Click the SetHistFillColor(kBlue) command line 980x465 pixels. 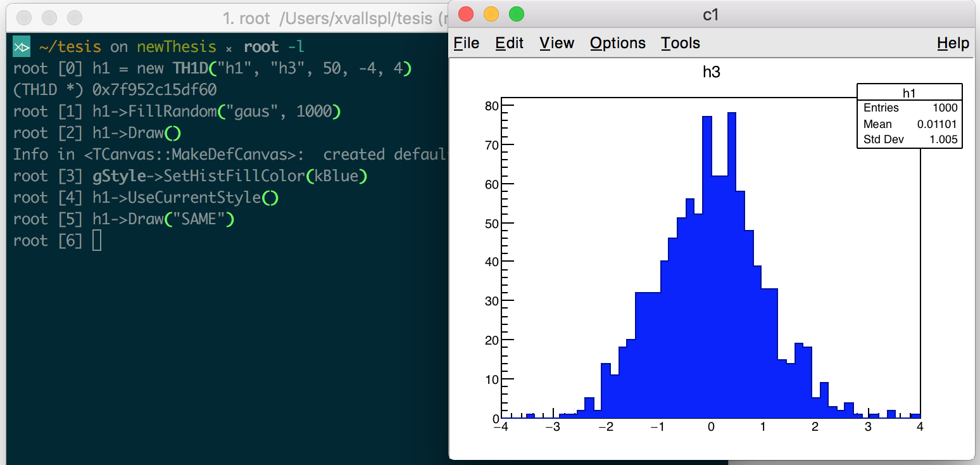(x=190, y=176)
